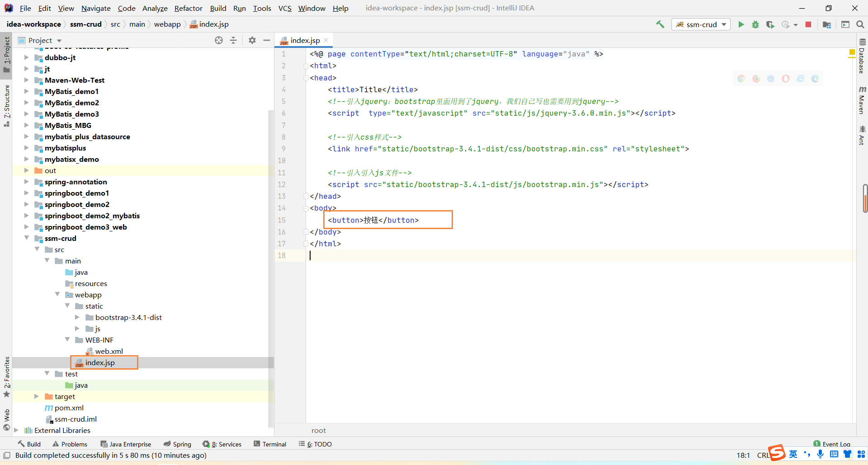Select web.xml in project tree
Viewport: 868px width, 465px height.
tap(109, 351)
